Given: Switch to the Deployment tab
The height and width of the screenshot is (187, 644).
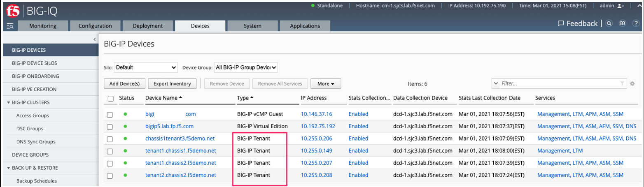Looking at the screenshot, I should 147,26.
